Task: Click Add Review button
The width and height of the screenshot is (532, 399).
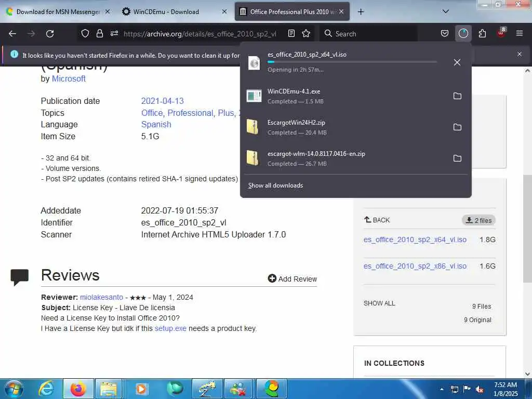Action: tap(292, 279)
